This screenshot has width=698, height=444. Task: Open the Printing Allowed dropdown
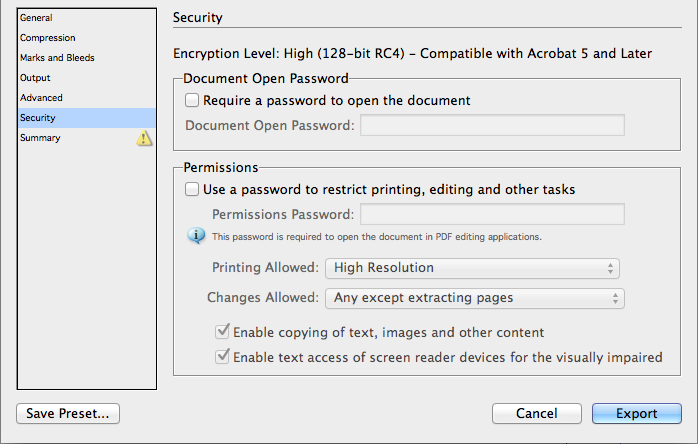coord(472,268)
